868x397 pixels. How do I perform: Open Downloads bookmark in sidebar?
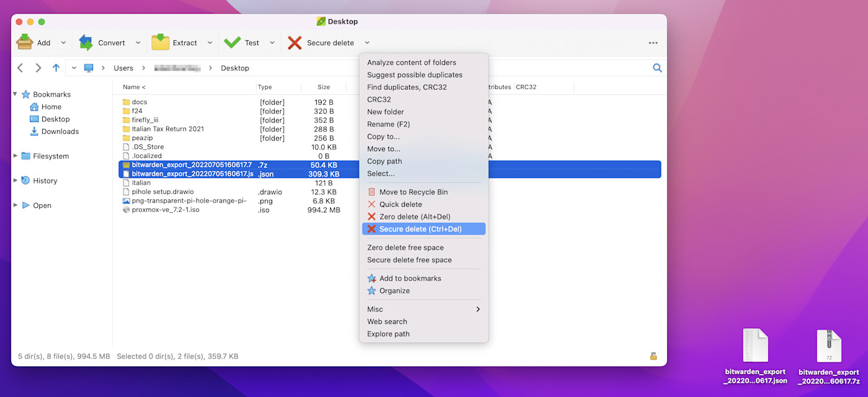click(x=60, y=131)
